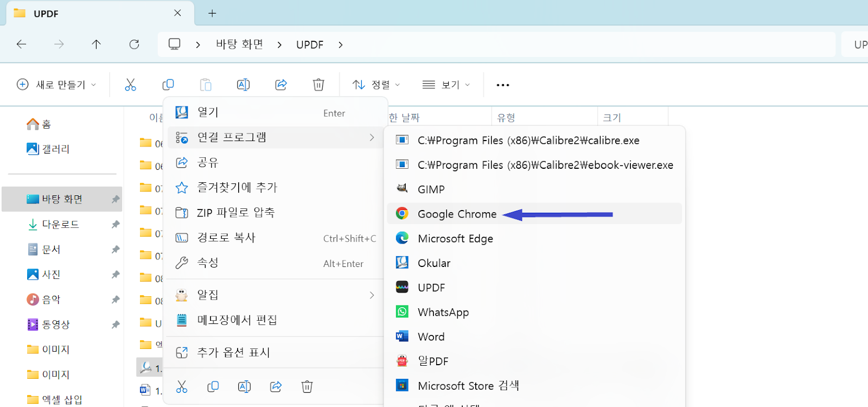Open 음악 in the navigation pane
The image size is (868, 407).
pos(43,299)
